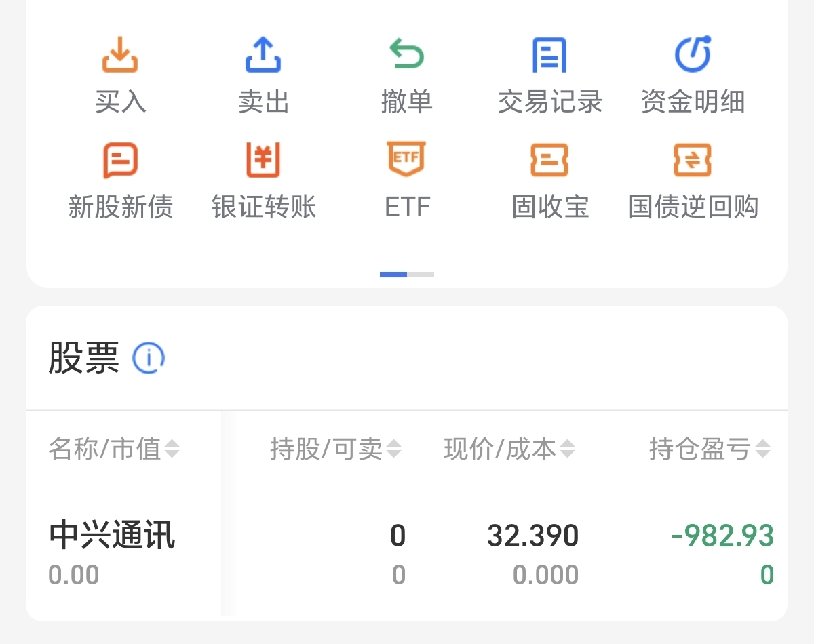This screenshot has width=814, height=644.
Task: Select cost value 0.000
Action: [x=546, y=576]
